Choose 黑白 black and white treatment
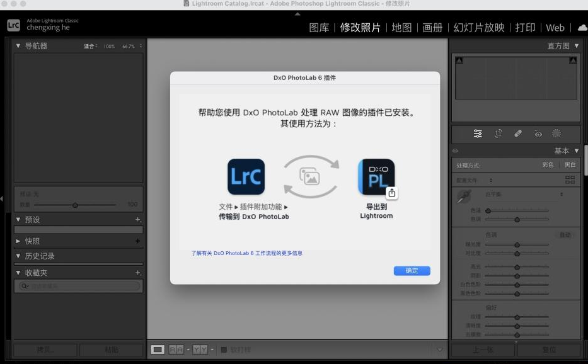This screenshot has width=588, height=364. pyautogui.click(x=570, y=165)
